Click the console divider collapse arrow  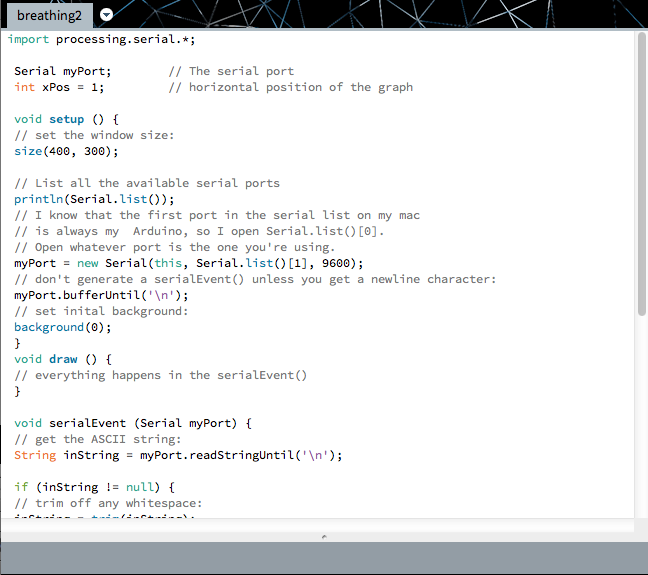point(323,537)
